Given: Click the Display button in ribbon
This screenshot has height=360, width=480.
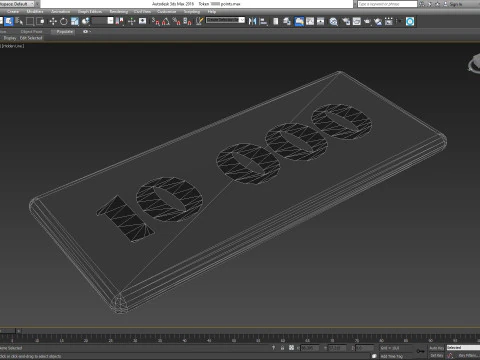Looking at the screenshot, I should point(10,38).
